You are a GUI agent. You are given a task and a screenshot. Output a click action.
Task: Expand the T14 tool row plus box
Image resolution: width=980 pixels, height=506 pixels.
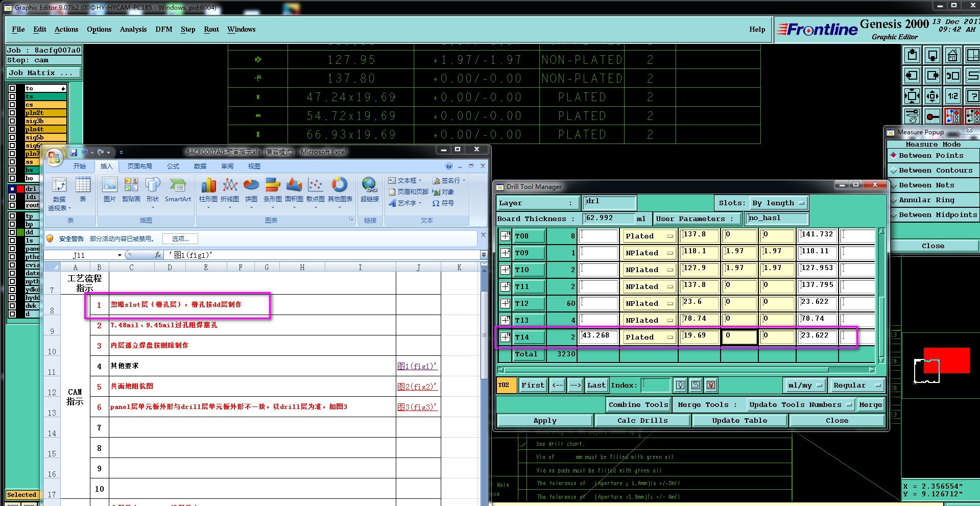coord(505,337)
